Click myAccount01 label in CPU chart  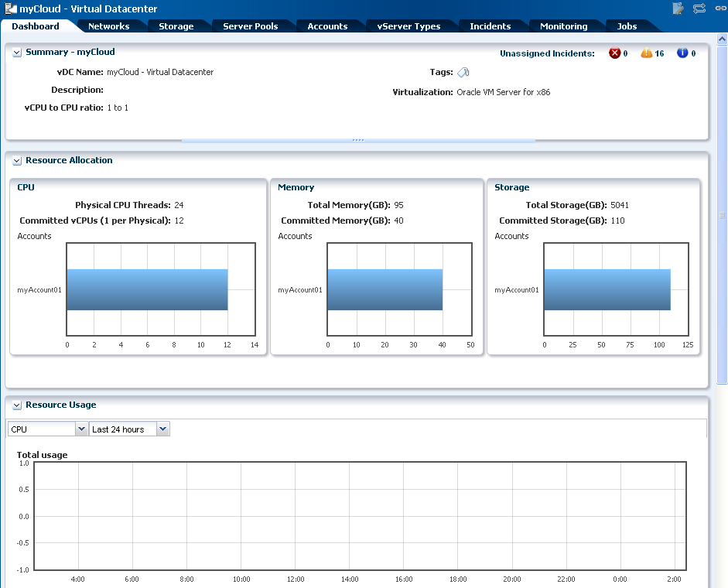39,290
